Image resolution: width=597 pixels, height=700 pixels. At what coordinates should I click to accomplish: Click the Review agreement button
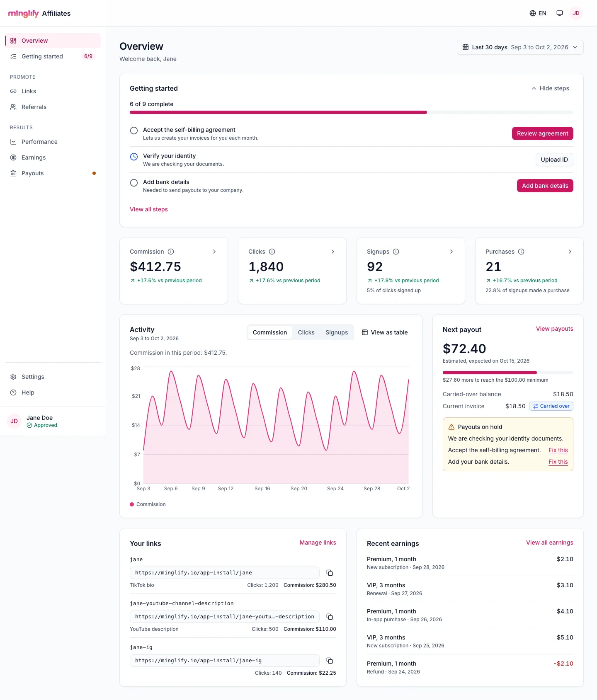(x=542, y=133)
